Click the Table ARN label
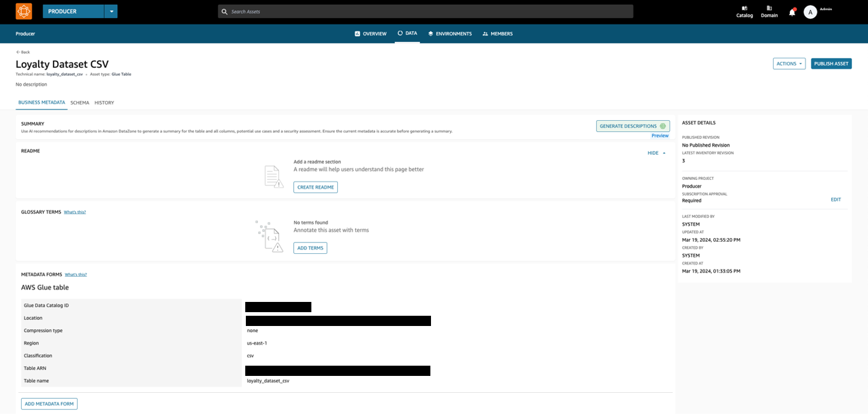Image resolution: width=868 pixels, height=415 pixels. 34,368
